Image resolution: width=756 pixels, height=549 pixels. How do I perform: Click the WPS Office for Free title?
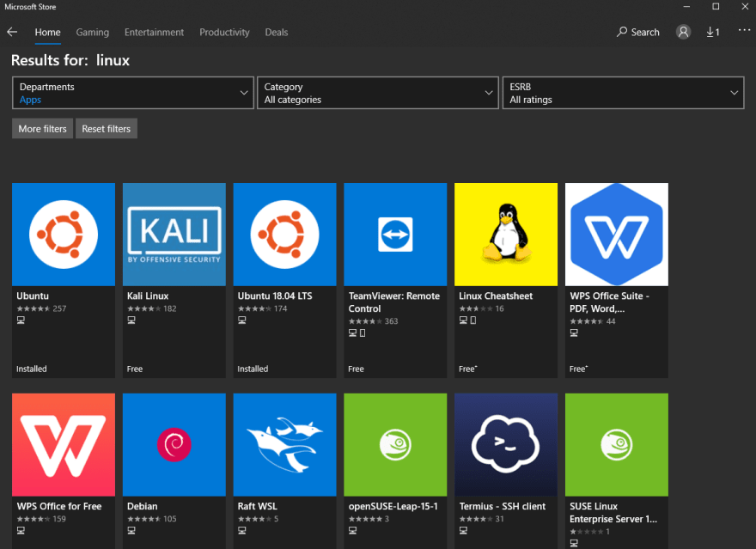(x=59, y=507)
